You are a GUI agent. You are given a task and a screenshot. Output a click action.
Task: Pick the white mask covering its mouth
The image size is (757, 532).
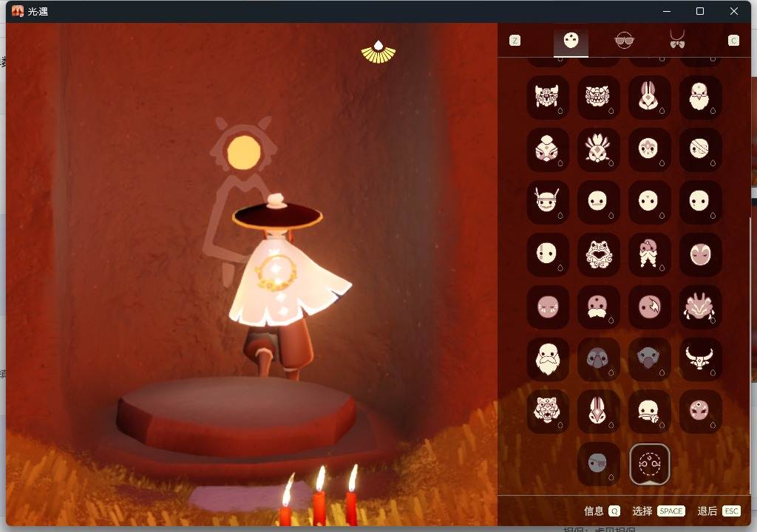649,412
